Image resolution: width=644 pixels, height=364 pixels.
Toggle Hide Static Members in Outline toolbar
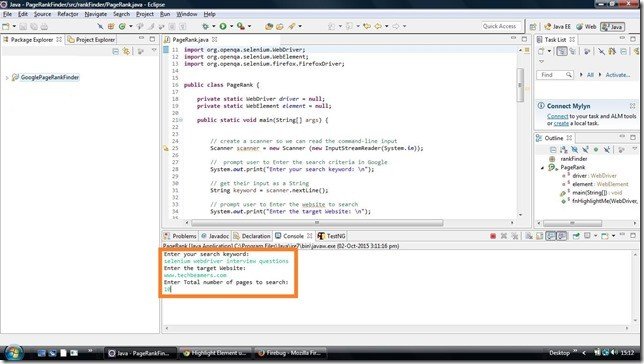(x=585, y=150)
